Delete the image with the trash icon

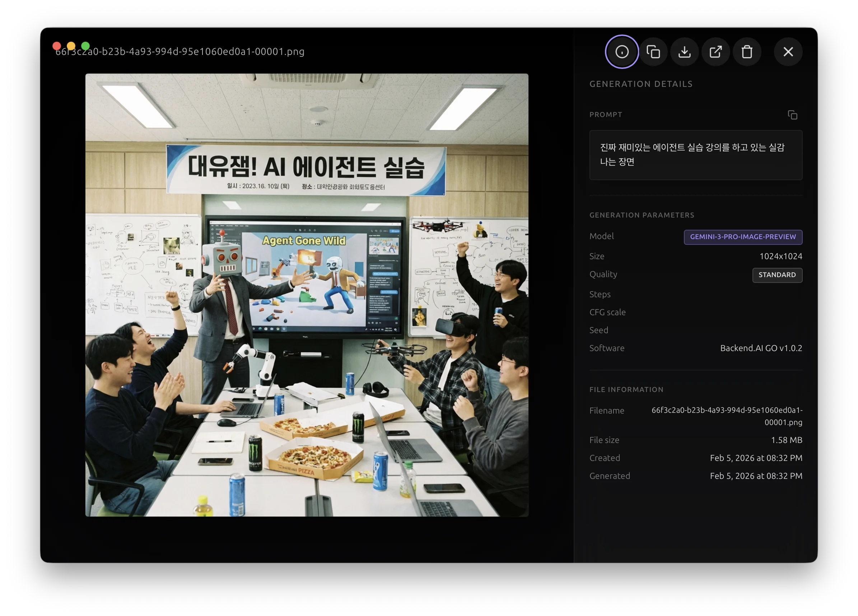click(747, 51)
